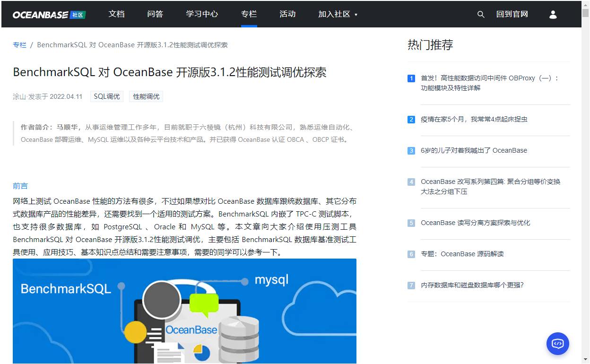The image size is (590, 364).
Task: Open article 疫情在家5个月，我常常4点起床捉虫
Action: [474, 120]
